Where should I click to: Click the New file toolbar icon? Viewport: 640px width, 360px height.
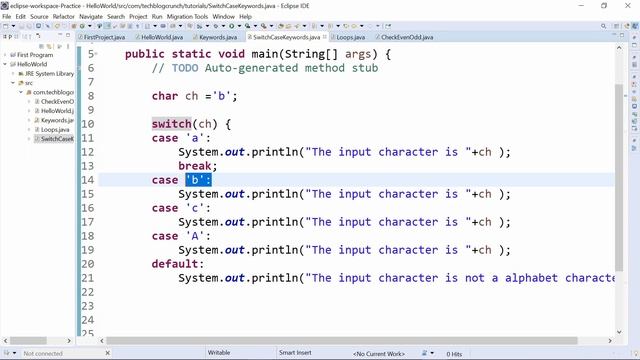6,26
